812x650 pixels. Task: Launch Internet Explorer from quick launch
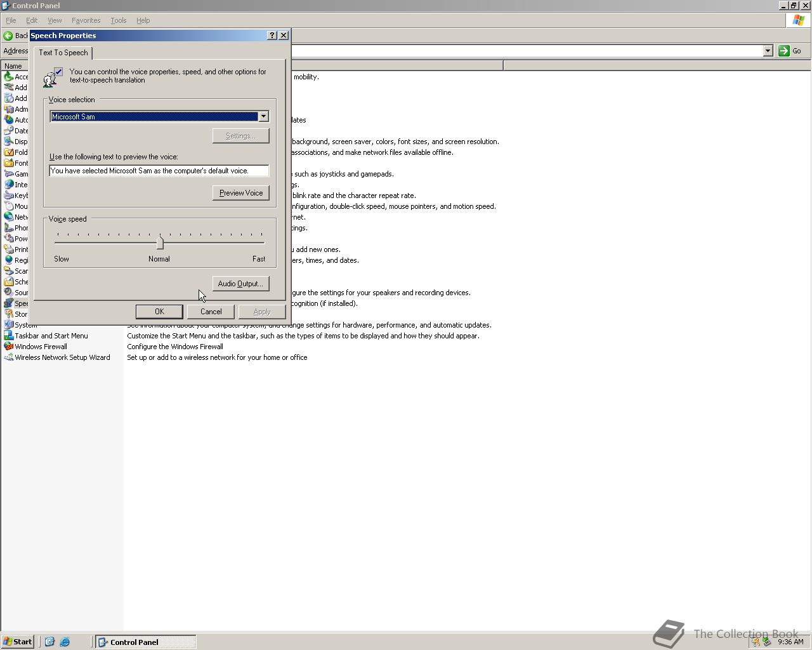click(65, 642)
